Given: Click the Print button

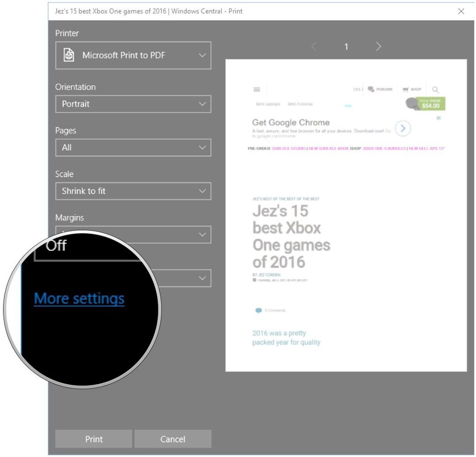Looking at the screenshot, I should click(93, 439).
